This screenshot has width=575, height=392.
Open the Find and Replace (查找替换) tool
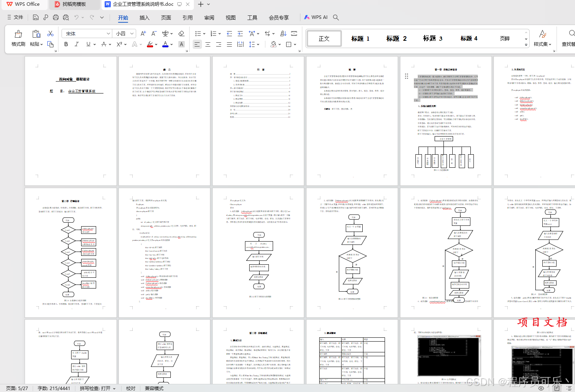(x=568, y=38)
